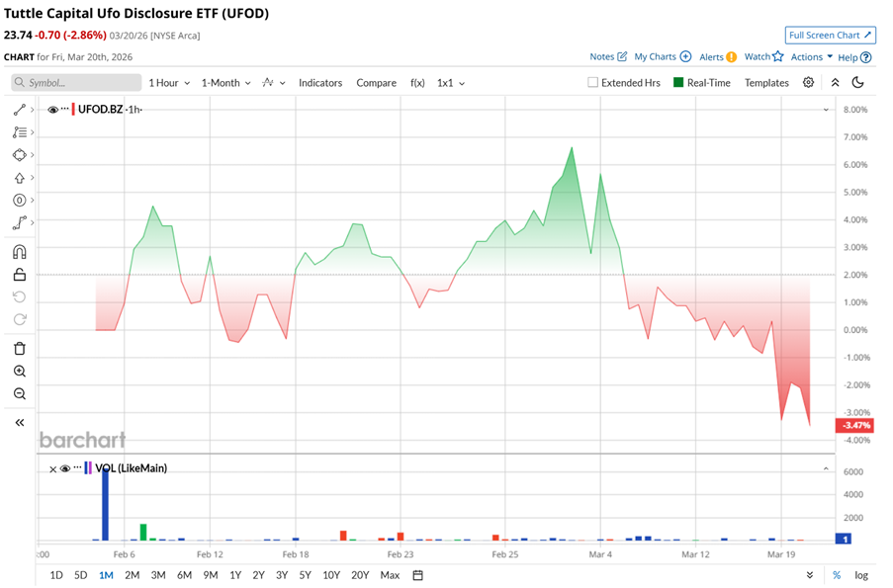The width and height of the screenshot is (893, 588).
Task: Collapse the main chart pane chevron
Action: (x=826, y=110)
